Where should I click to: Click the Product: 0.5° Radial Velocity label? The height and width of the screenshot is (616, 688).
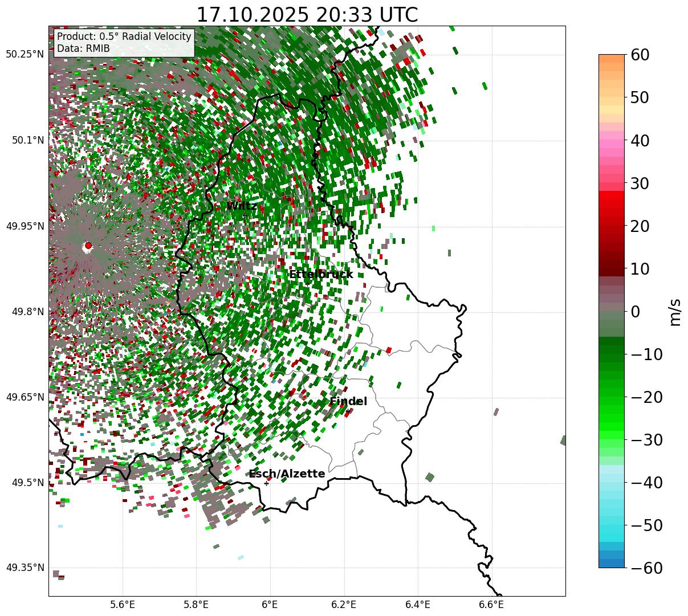(x=124, y=37)
